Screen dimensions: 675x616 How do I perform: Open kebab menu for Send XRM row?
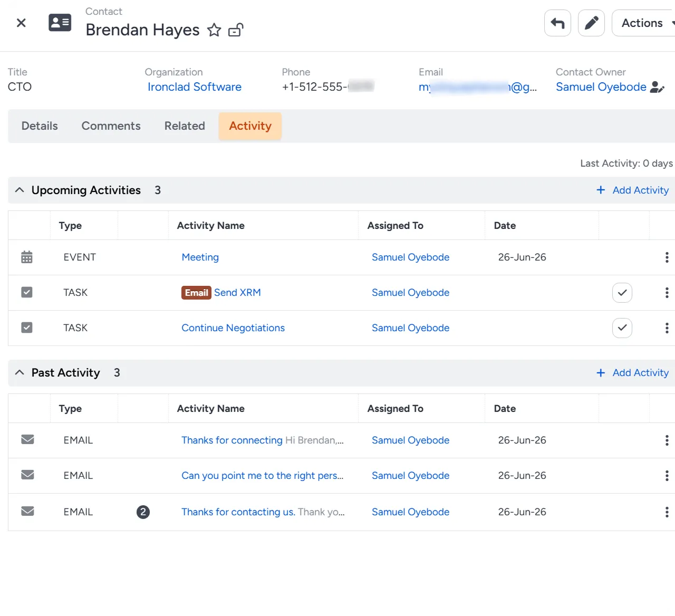pos(667,293)
